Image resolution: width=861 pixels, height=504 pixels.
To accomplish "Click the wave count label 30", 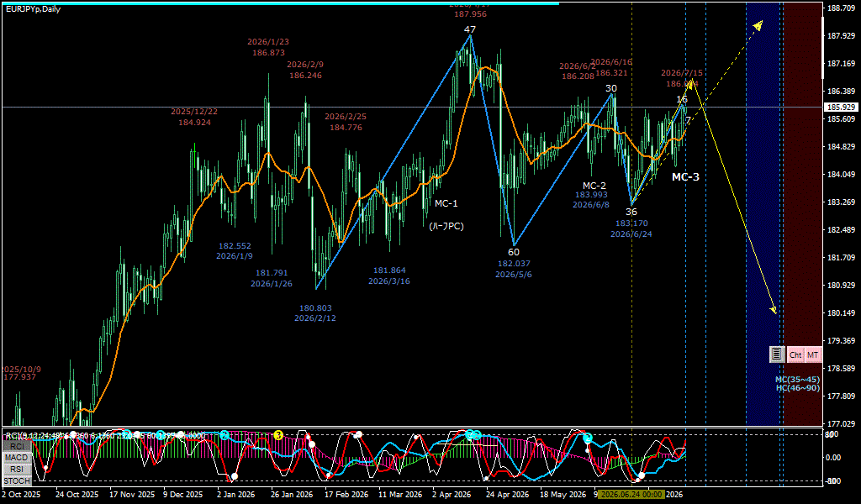I will coord(611,88).
